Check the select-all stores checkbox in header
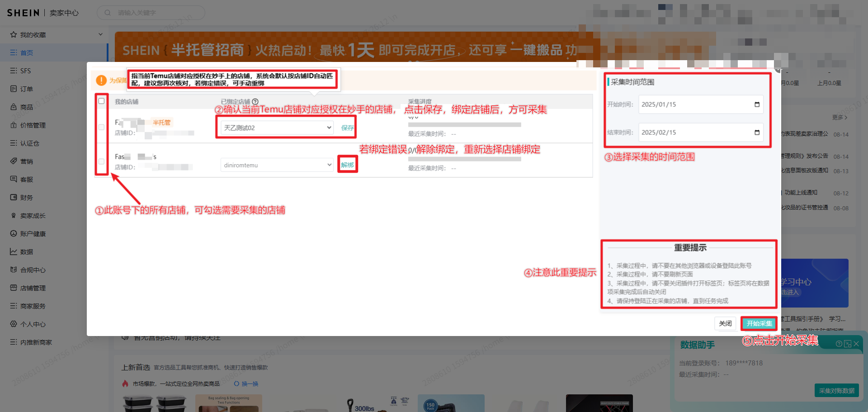Screen dimensions: 868x412 pyautogui.click(x=101, y=101)
